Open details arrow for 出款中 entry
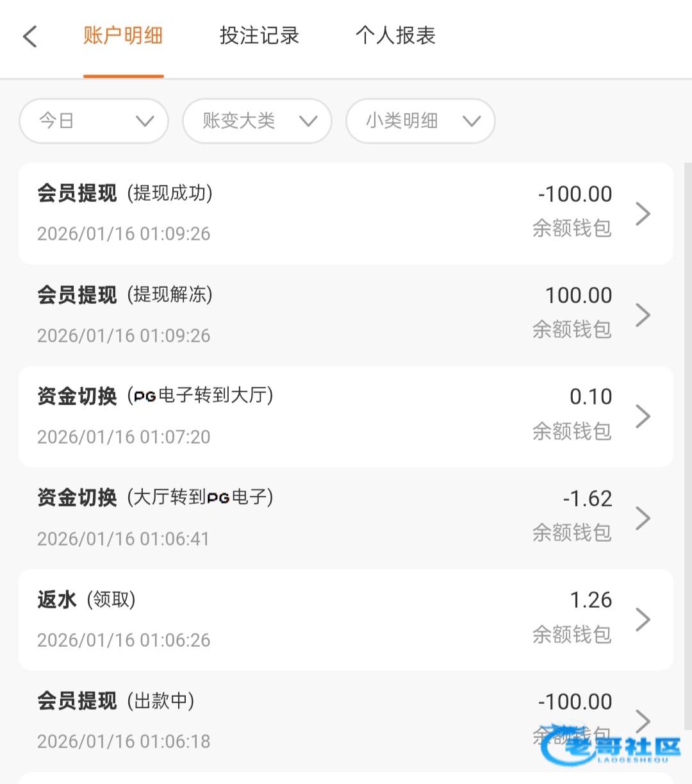 [x=643, y=719]
